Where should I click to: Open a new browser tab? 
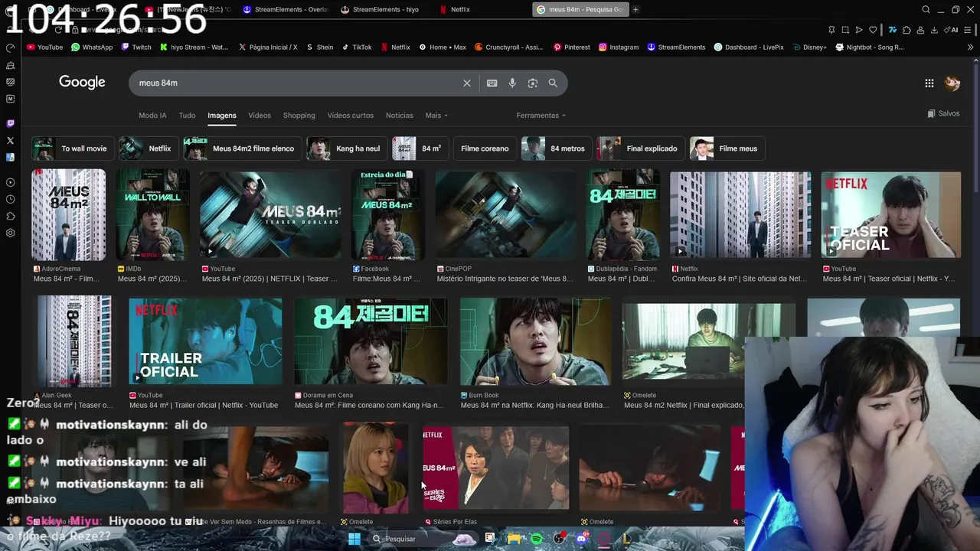pyautogui.click(x=635, y=10)
